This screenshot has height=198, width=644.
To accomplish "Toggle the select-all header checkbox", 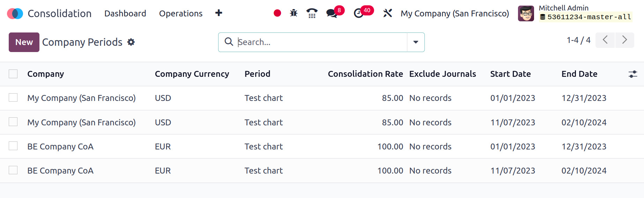I will coord(13,74).
